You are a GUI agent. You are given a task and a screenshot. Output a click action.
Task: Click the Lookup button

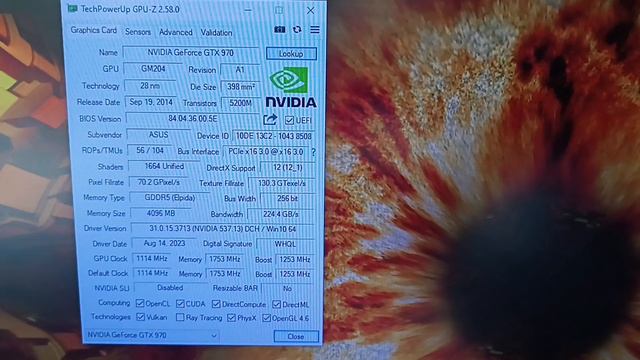[291, 53]
